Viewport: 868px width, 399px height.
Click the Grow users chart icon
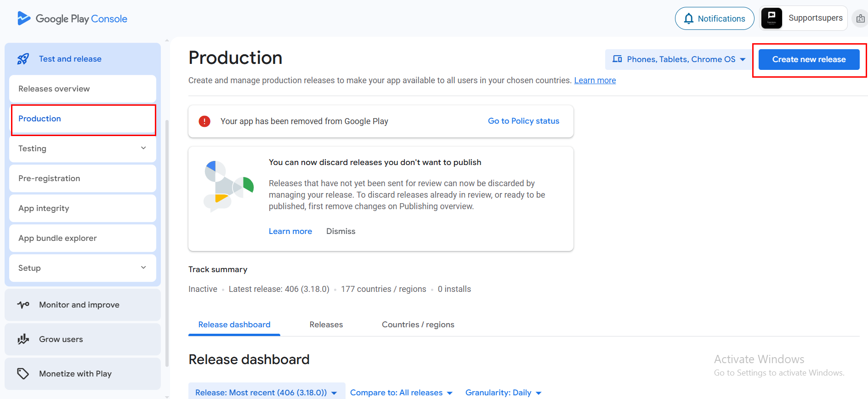click(23, 339)
